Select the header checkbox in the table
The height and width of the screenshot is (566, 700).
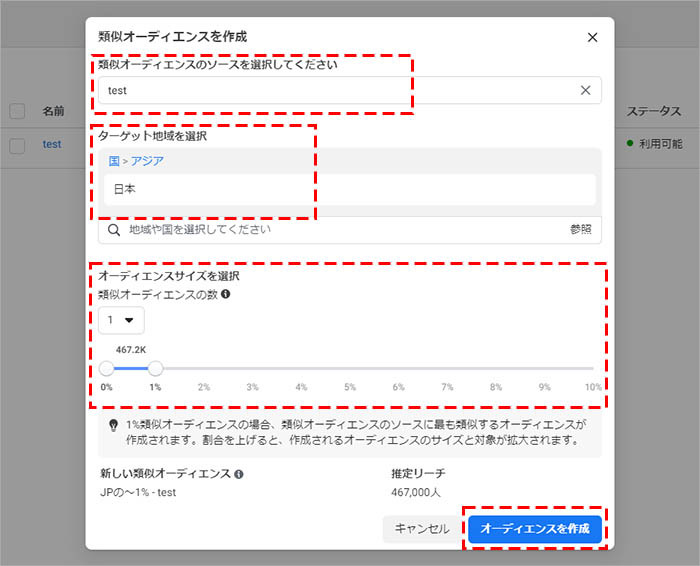[17, 111]
